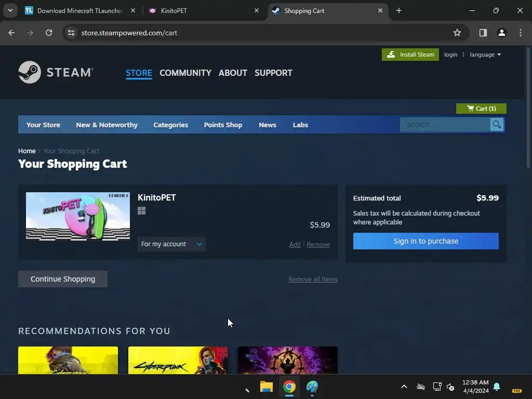The image size is (532, 399).
Task: Click the browser forward arrow
Action: (30, 33)
